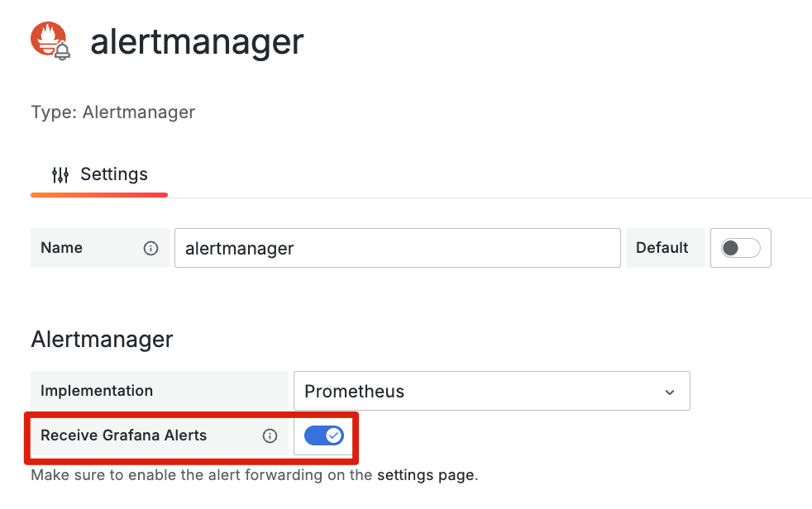Disable the Receive Grafana Alerts toggle
Screen dimensions: 812x509
323,435
